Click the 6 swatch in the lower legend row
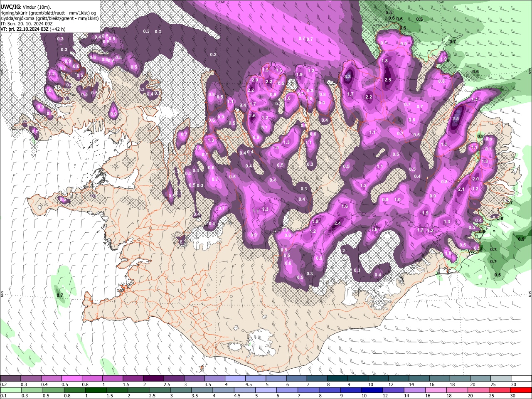The width and height of the screenshot is (532, 399). tap(287, 390)
